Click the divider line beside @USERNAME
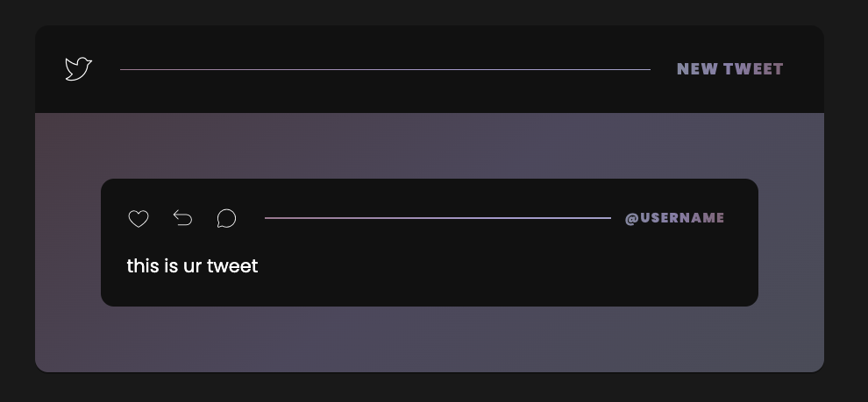Viewport: 868px width, 402px height. click(438, 218)
